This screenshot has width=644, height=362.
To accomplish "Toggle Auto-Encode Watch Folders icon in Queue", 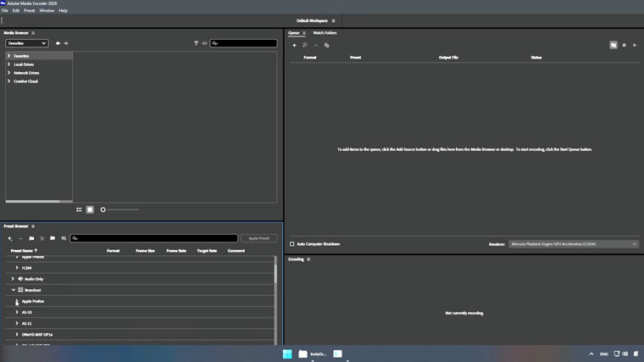I will pyautogui.click(x=613, y=45).
